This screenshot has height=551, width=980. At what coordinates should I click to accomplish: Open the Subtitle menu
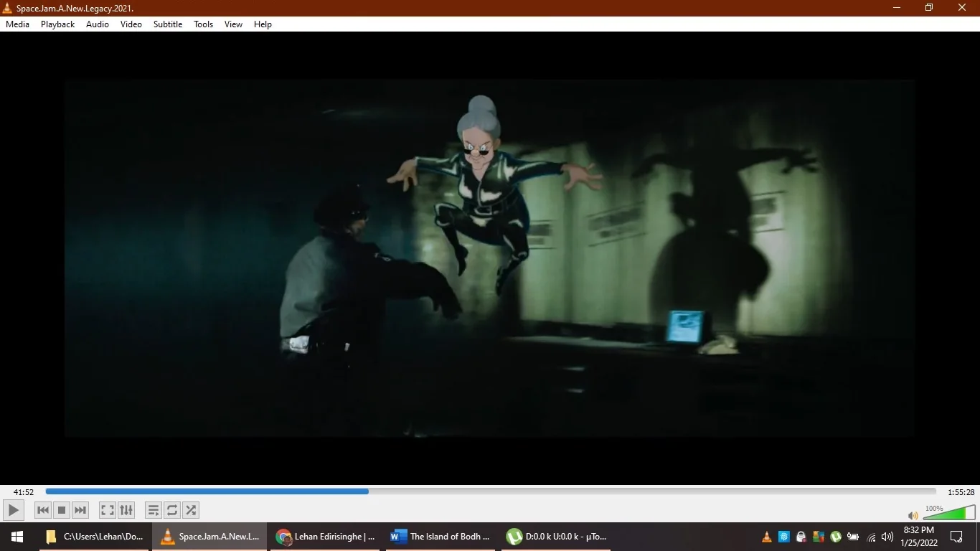tap(168, 24)
